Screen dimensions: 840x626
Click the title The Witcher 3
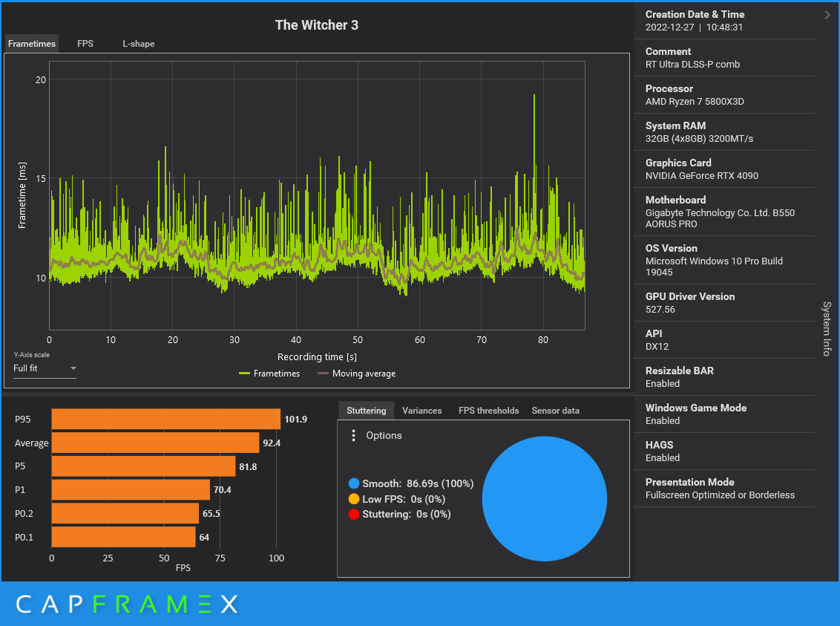[317, 25]
